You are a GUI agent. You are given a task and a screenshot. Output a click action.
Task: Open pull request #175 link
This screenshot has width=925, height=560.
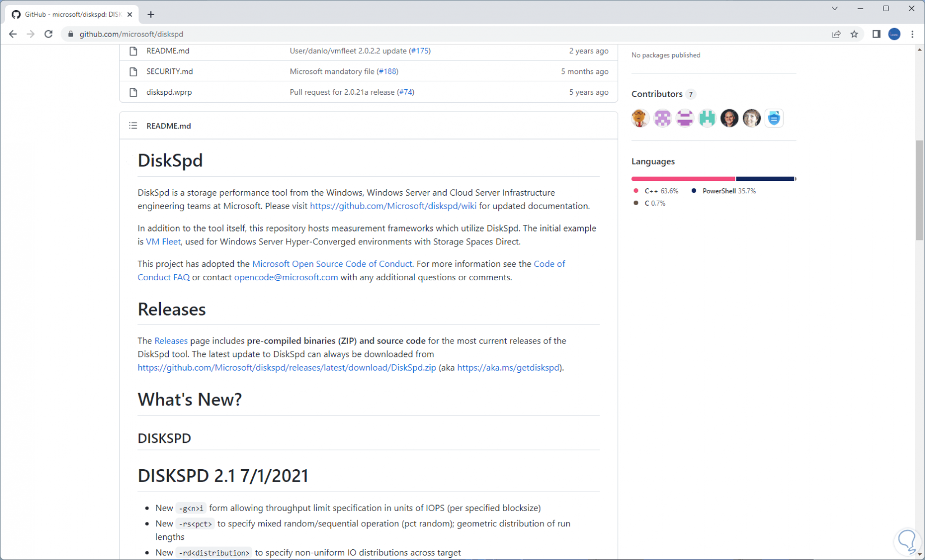[420, 51]
